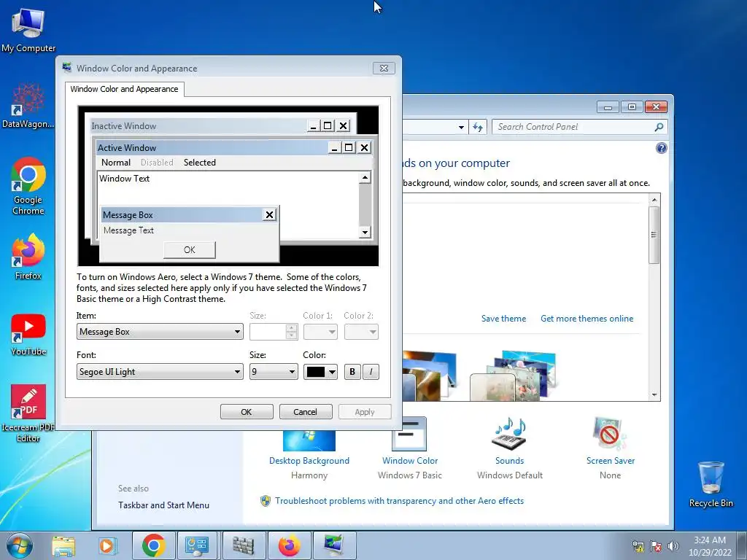Click Active Window title bar in preview
Image resolution: width=747 pixels, height=560 pixels.
pyautogui.click(x=212, y=147)
